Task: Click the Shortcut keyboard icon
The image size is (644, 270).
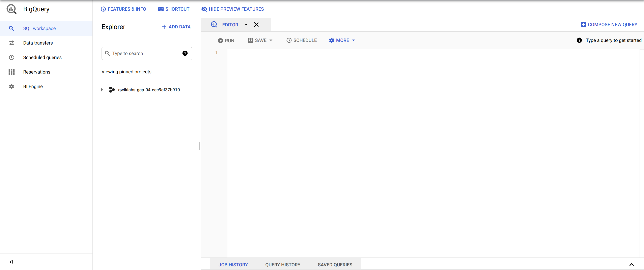Action: coord(161,9)
